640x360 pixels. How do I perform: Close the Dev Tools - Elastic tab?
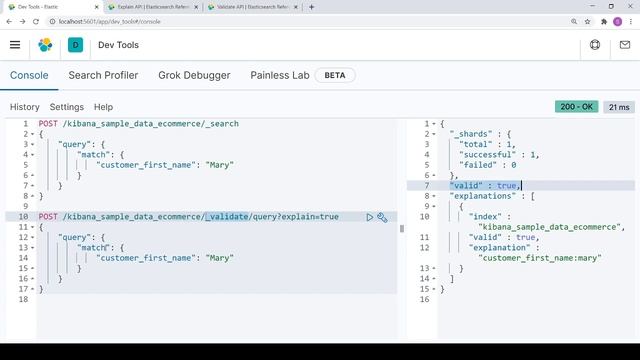[96, 7]
